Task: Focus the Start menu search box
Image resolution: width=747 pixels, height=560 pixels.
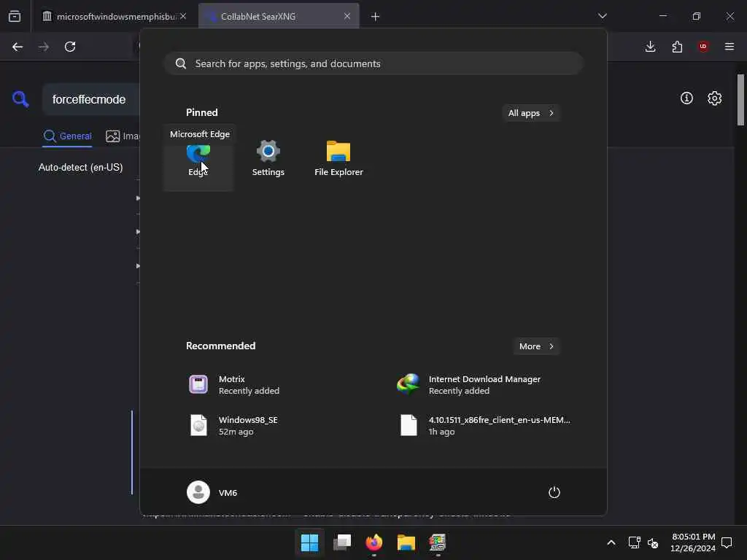Action: click(x=374, y=63)
